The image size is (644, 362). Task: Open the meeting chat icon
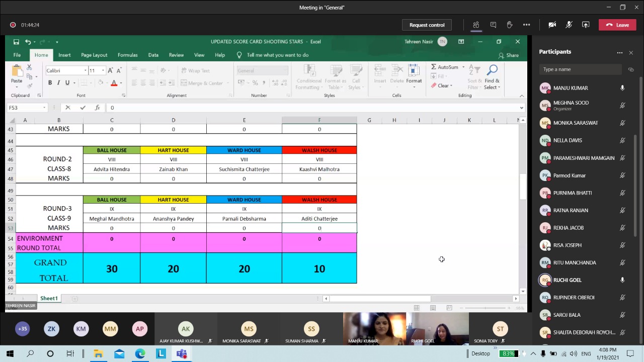(x=493, y=25)
